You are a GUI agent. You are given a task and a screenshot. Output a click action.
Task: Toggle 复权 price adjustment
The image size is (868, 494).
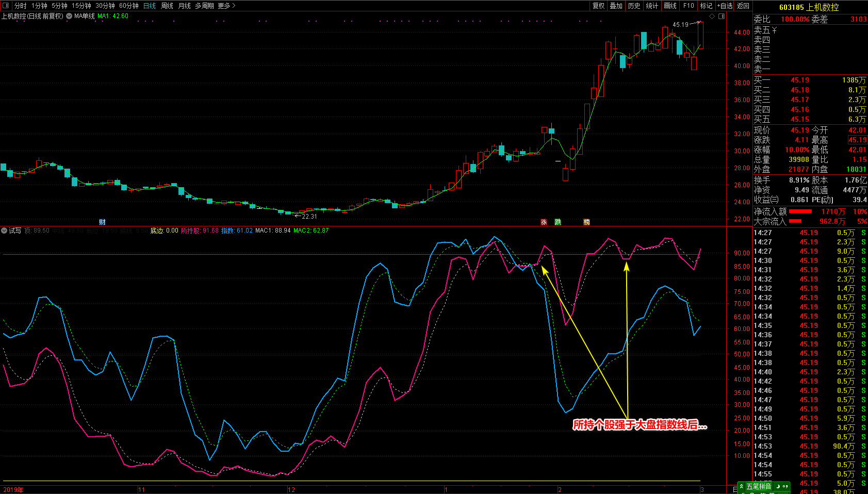598,6
